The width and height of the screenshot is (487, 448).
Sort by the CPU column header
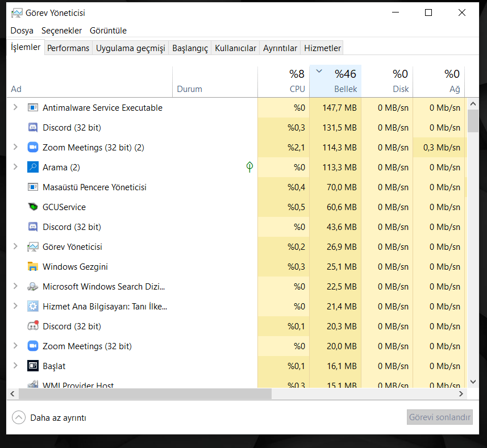(x=284, y=82)
